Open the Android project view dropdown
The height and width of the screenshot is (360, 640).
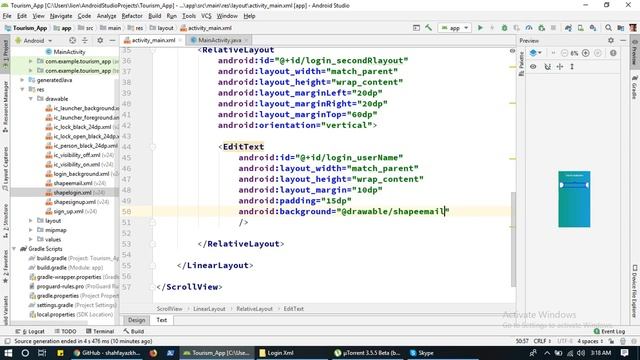33,40
